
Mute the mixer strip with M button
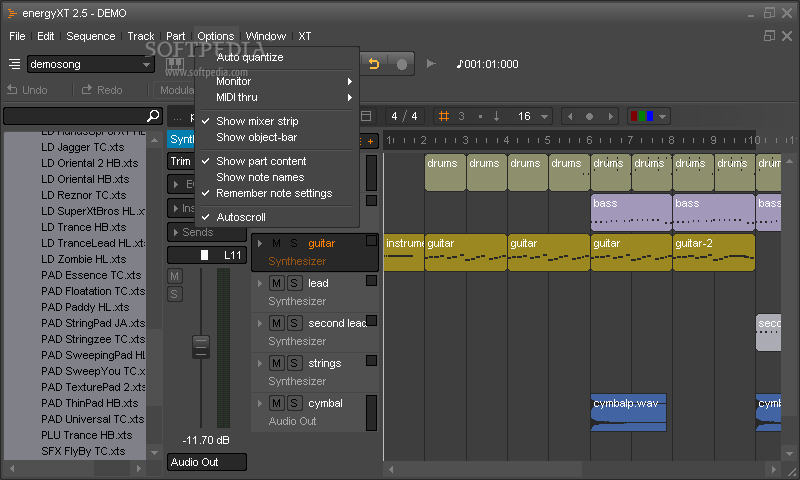coord(174,276)
